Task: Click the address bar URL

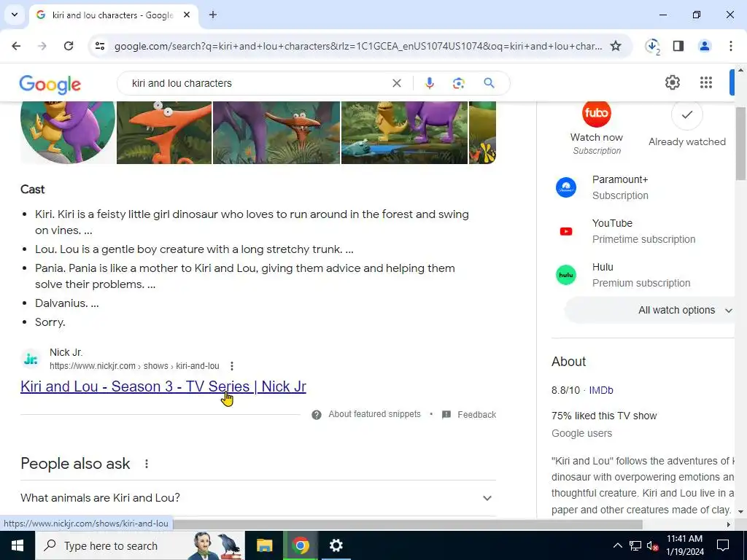Action: click(357, 46)
